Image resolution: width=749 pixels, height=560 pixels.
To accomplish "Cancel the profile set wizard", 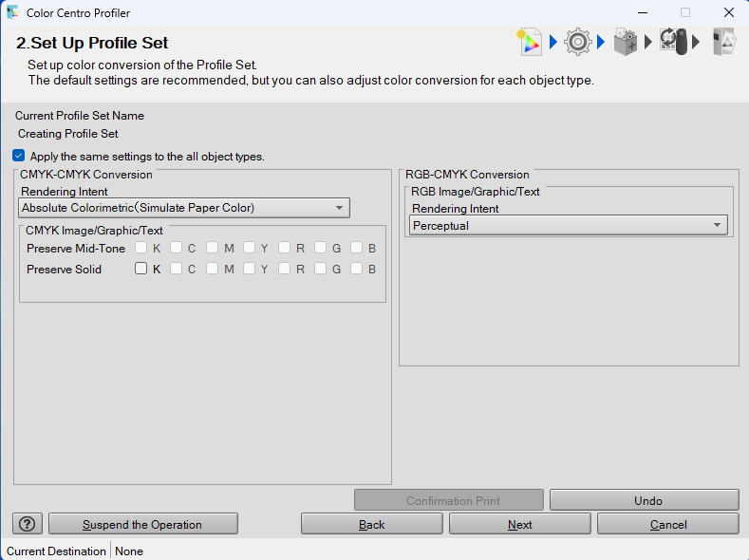I will (x=667, y=524).
